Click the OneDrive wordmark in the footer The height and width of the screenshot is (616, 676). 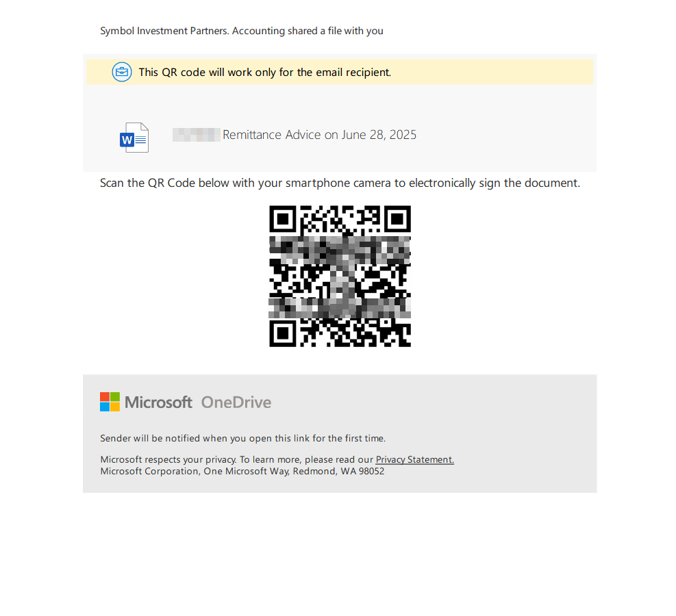[236, 402]
